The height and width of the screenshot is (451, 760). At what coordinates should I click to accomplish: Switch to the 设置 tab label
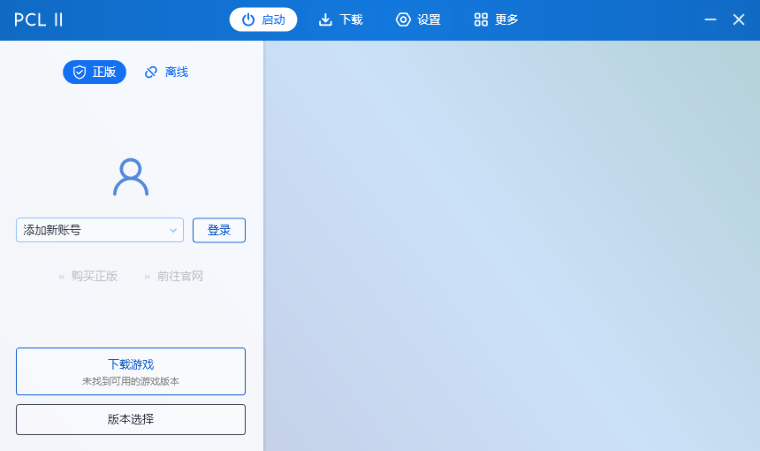click(x=429, y=20)
